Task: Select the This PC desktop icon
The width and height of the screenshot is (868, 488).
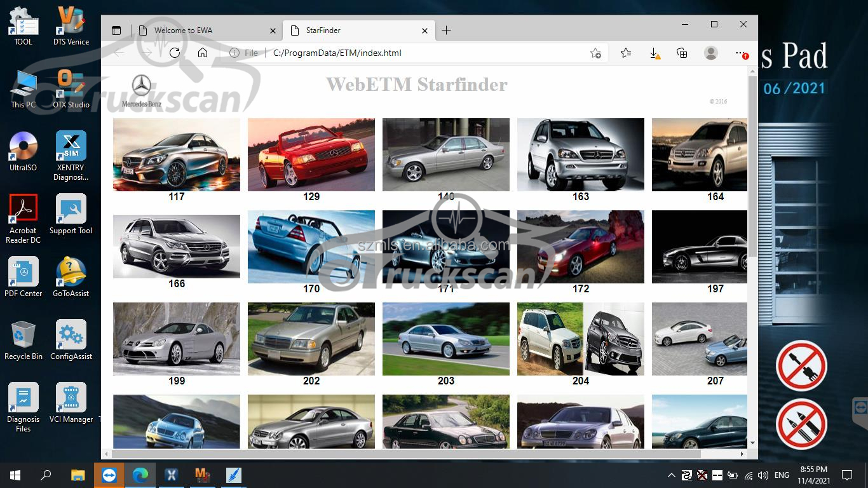Action: click(24, 88)
